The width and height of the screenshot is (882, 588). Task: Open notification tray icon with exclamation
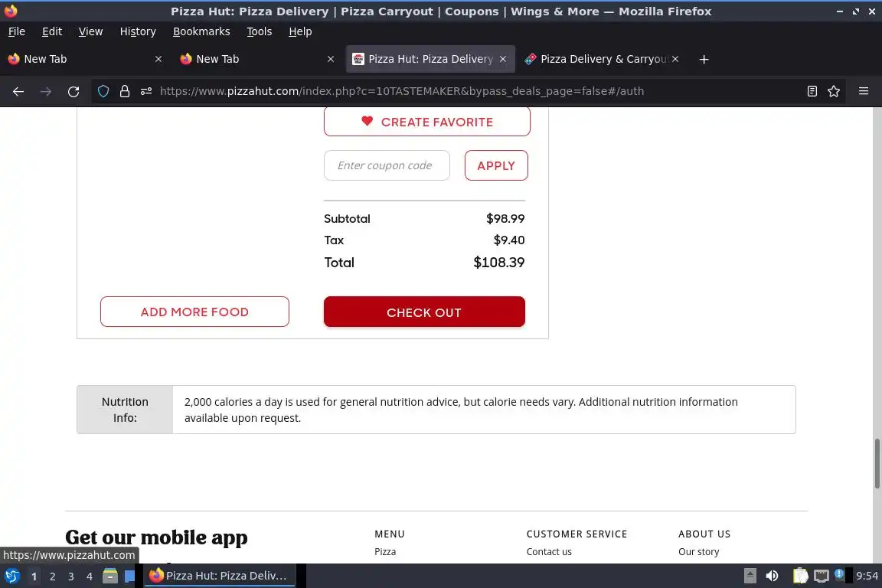(838, 574)
